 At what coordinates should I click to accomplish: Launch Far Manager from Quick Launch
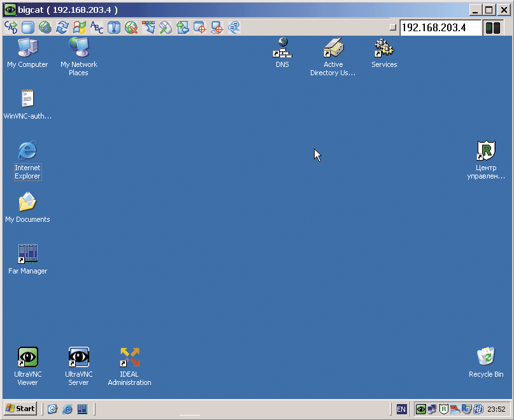coord(82,409)
